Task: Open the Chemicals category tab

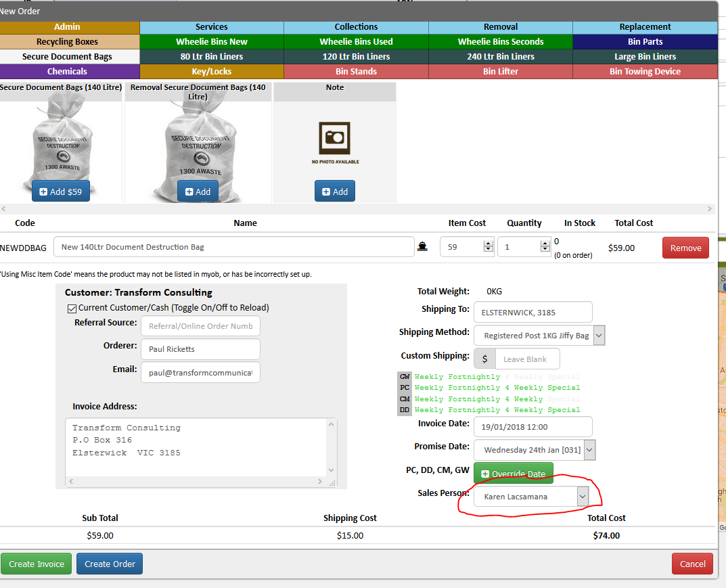Action: coord(67,71)
